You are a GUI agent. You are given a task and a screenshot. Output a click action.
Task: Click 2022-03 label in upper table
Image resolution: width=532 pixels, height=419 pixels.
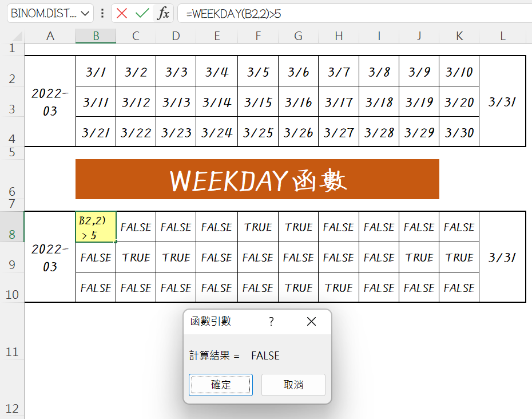pyautogui.click(x=50, y=101)
